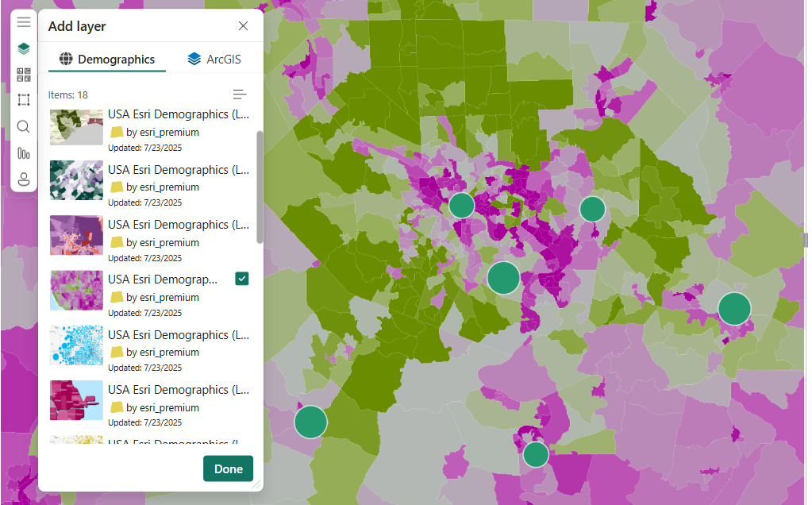Click the Done button

pyautogui.click(x=228, y=468)
